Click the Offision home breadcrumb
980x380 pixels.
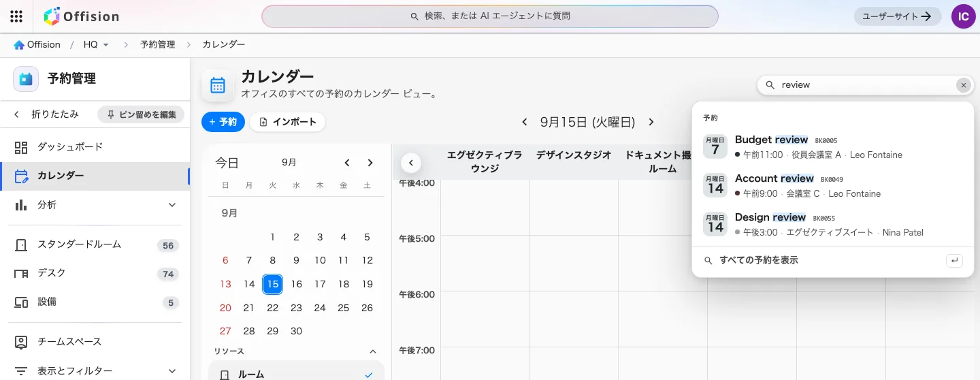pyautogui.click(x=37, y=44)
